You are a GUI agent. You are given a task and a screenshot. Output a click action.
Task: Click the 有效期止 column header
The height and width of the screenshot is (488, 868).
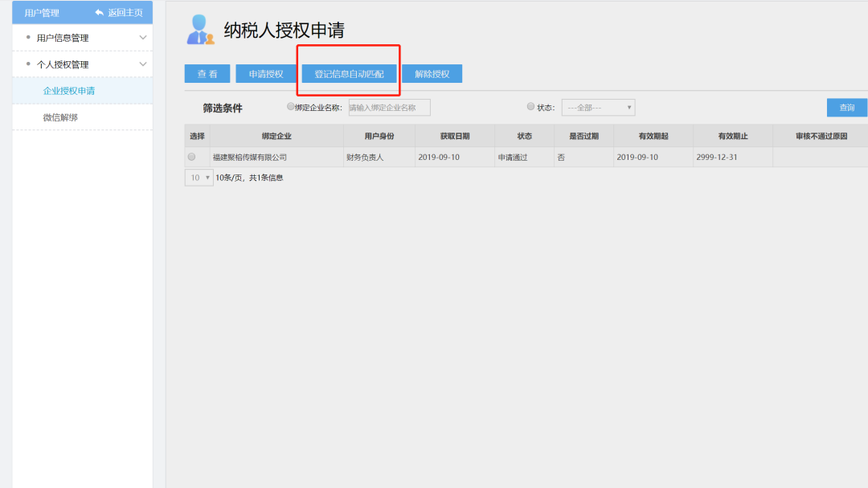pos(732,136)
